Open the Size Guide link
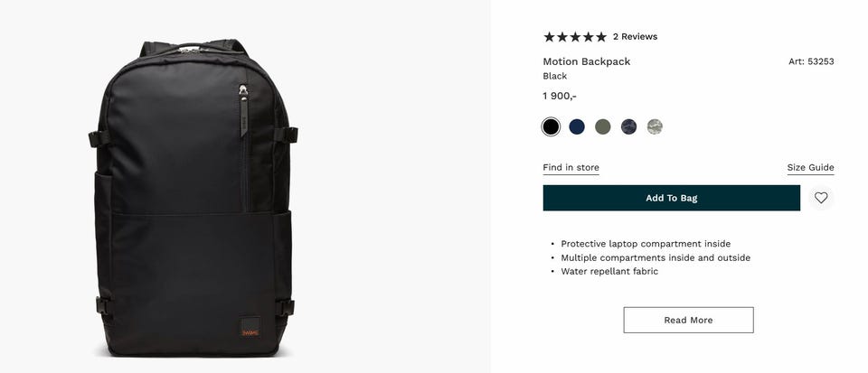This screenshot has width=868, height=373. [810, 167]
